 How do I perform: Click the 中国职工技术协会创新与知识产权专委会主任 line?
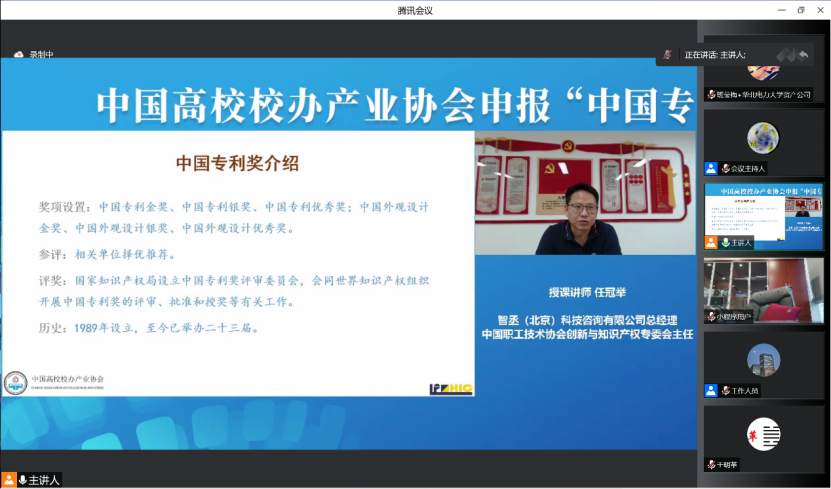(x=587, y=335)
